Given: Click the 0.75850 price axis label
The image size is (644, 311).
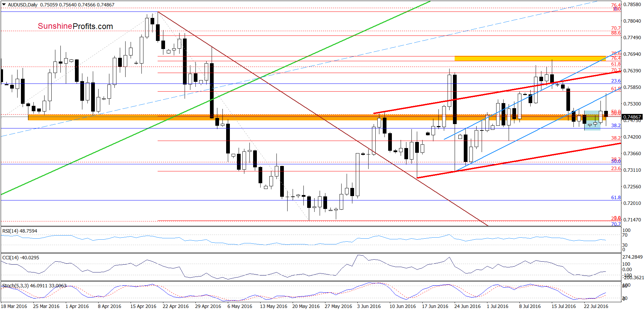Looking at the screenshot, I should click(x=632, y=87).
